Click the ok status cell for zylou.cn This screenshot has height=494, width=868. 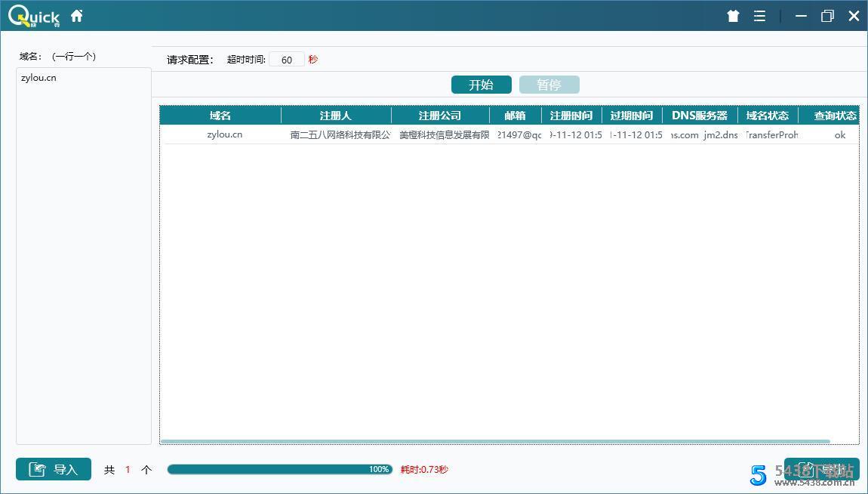[840, 134]
